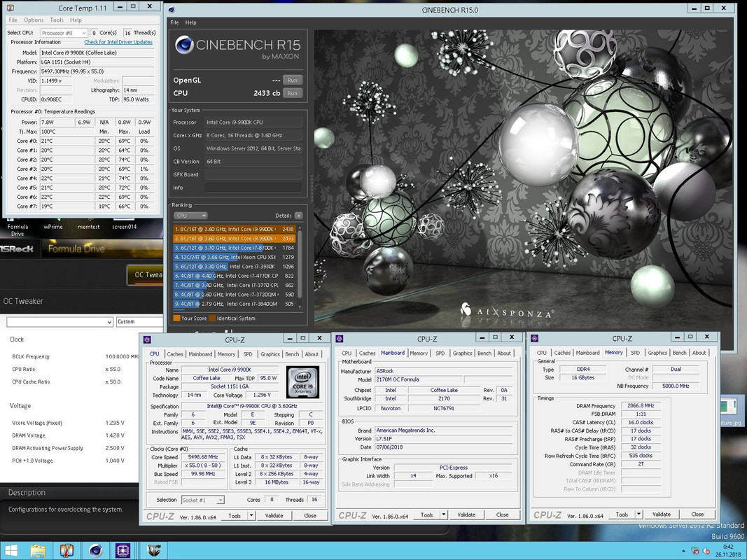Select ranking row 1 with score 2438
Image resolution: width=747 pixels, height=560 pixels.
[x=235, y=229]
